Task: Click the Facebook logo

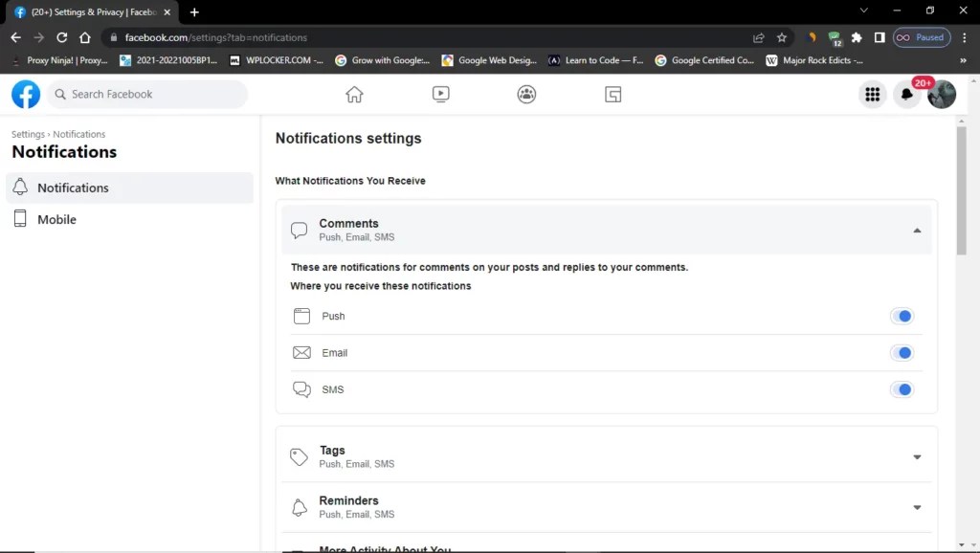Action: (26, 94)
